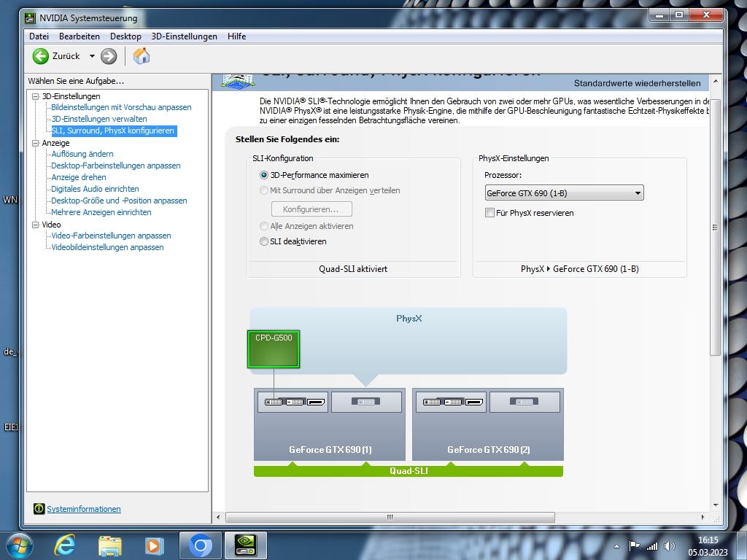This screenshot has height=560, width=747.
Task: Open network signal tray icon
Action: click(x=651, y=546)
